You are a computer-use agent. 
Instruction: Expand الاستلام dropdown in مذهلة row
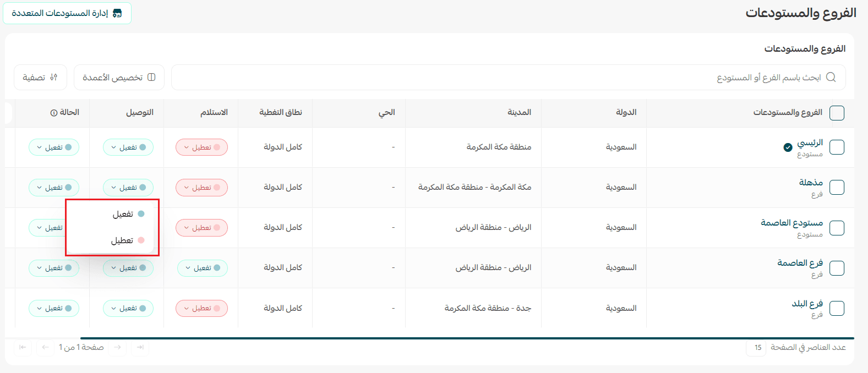click(x=201, y=188)
